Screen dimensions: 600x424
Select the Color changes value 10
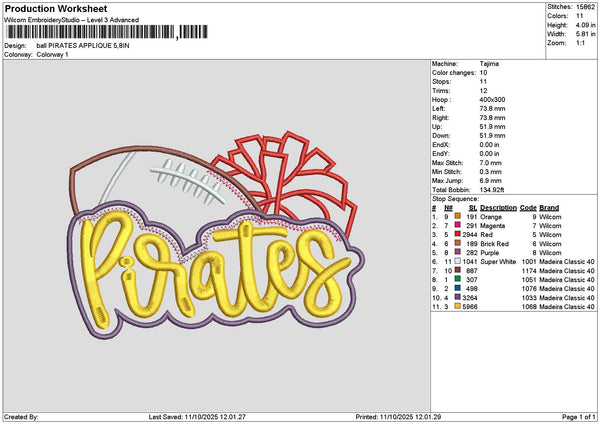[x=483, y=73]
